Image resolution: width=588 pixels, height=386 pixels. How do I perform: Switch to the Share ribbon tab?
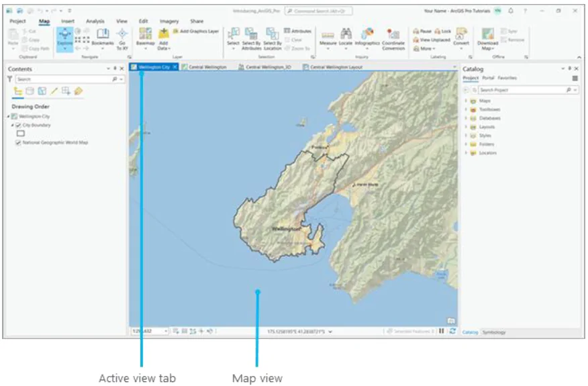(197, 21)
